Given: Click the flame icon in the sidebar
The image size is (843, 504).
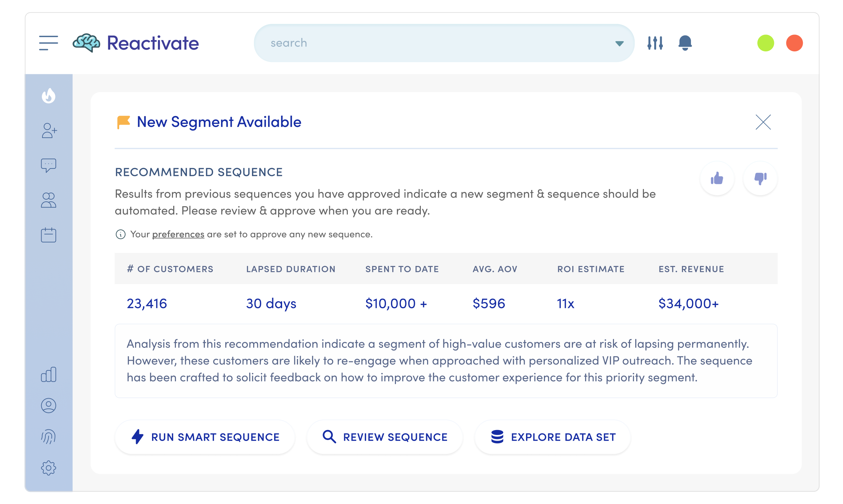Looking at the screenshot, I should [x=48, y=96].
